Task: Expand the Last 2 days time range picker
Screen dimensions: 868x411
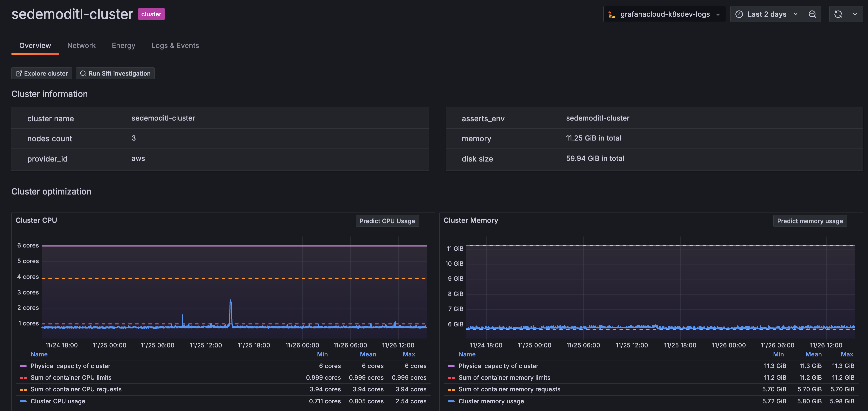Action: click(767, 14)
